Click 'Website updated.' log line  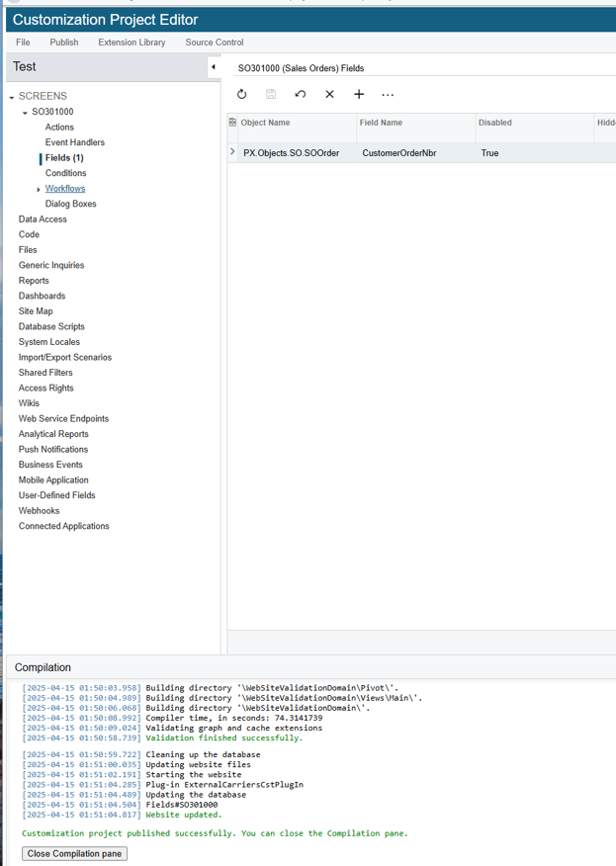tap(184, 815)
